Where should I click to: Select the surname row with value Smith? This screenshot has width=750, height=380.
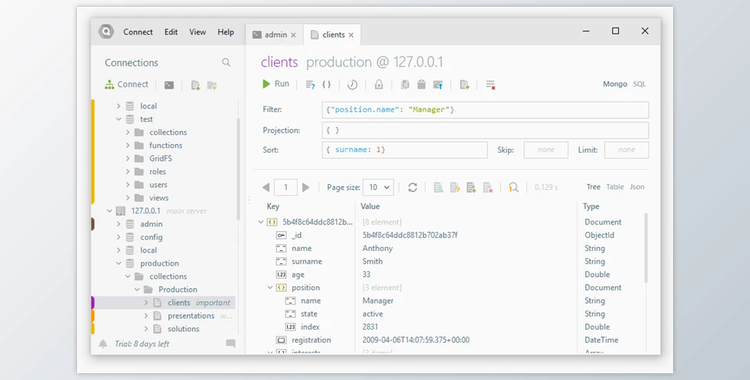click(451, 261)
